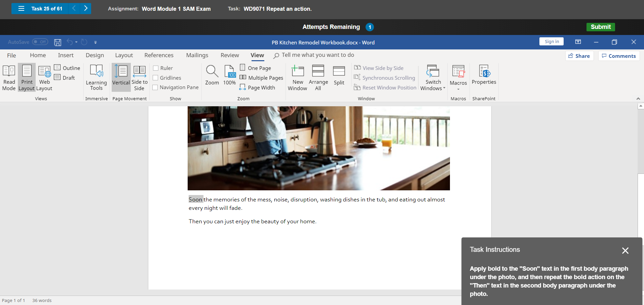Switch to Web Layout view
Screen dimensions: 644x305
pos(44,78)
